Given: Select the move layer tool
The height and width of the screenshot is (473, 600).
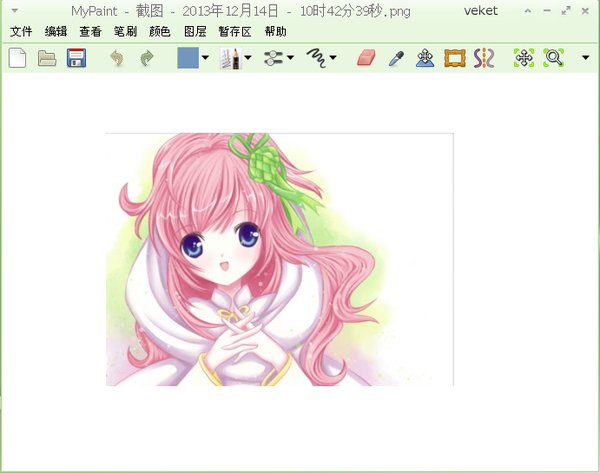Looking at the screenshot, I should tap(425, 58).
